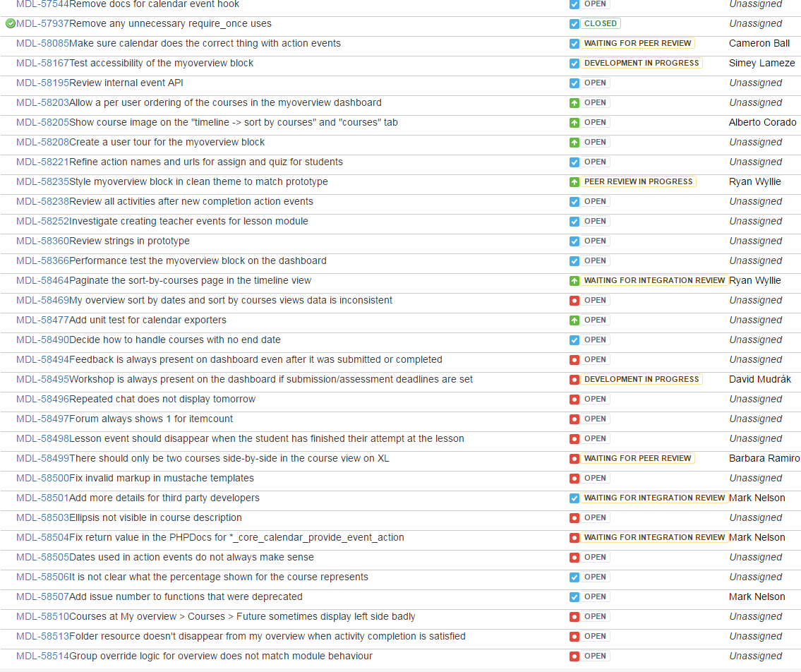801x672 pixels.
Task: Click the bug icon for MDL-58510
Action: (574, 617)
